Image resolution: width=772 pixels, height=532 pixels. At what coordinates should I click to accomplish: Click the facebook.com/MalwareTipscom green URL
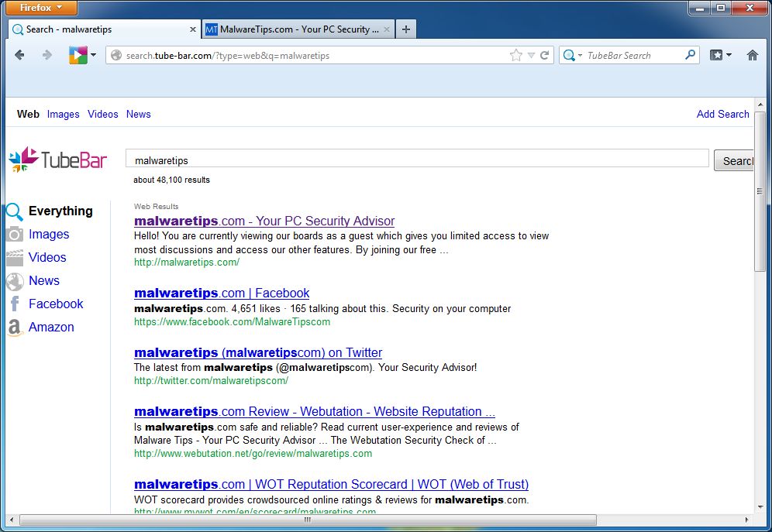click(x=232, y=321)
